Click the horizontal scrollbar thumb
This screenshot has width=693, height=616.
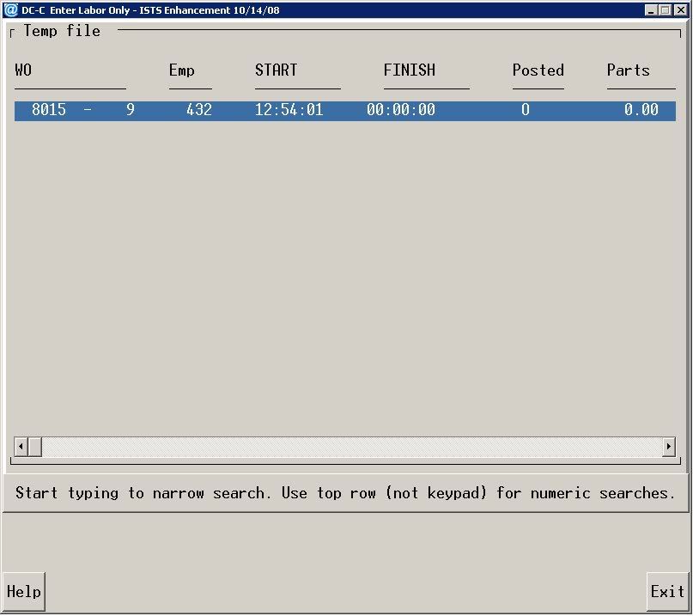(35, 447)
